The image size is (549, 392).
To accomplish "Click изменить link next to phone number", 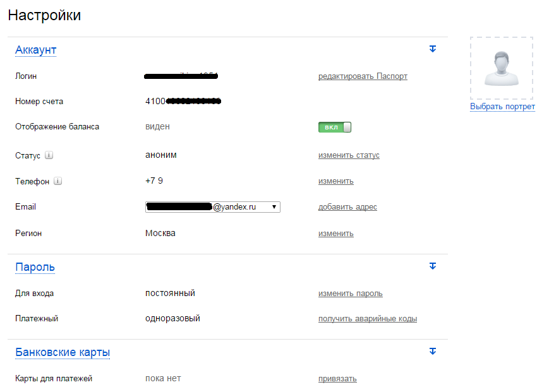I will pos(335,181).
